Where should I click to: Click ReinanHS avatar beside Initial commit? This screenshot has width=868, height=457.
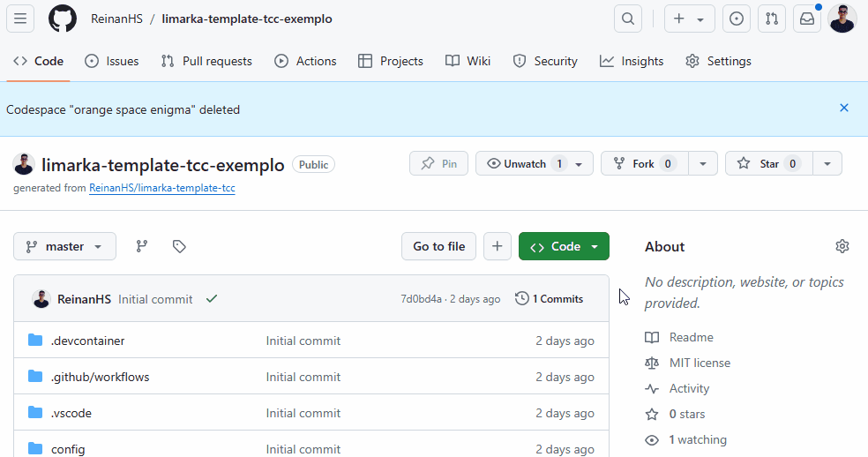click(x=41, y=299)
